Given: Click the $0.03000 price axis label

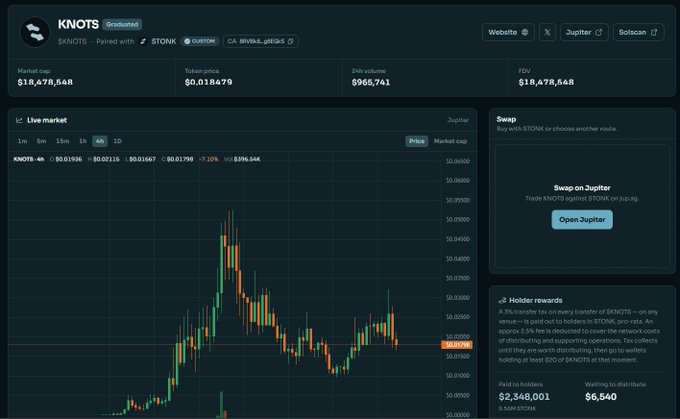Looking at the screenshot, I should pyautogui.click(x=458, y=298).
